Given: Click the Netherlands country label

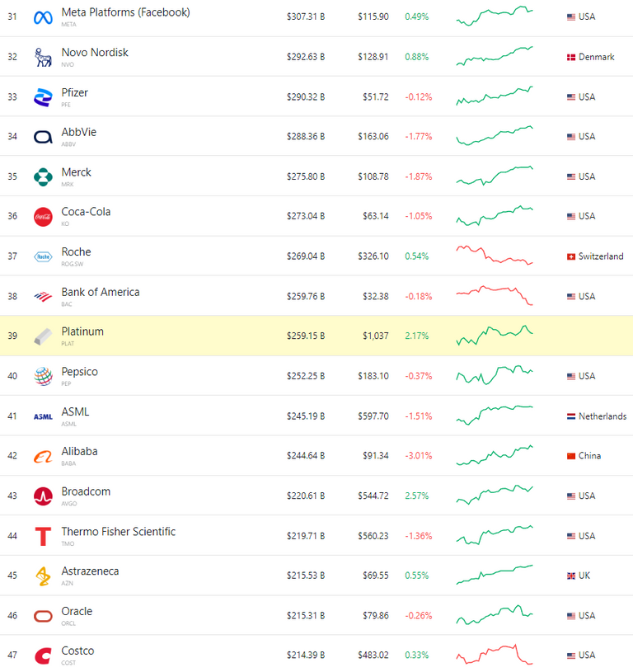Looking at the screenshot, I should pyautogui.click(x=603, y=416).
